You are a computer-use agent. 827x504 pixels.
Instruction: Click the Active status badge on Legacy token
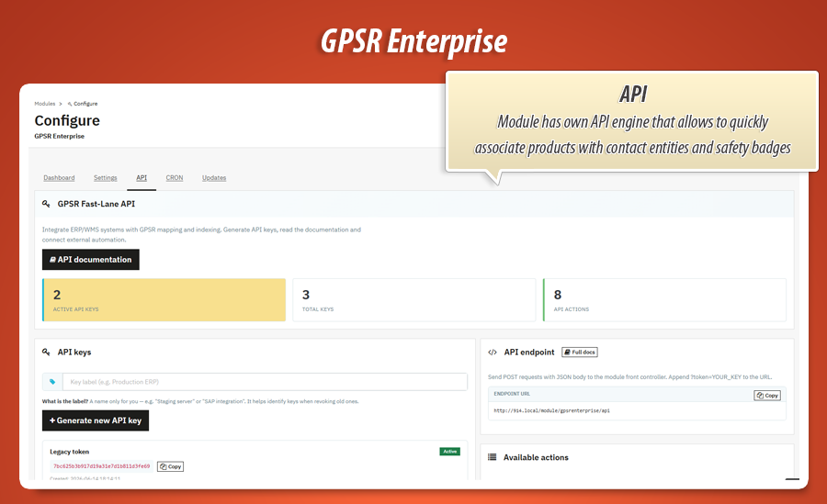pos(450,452)
